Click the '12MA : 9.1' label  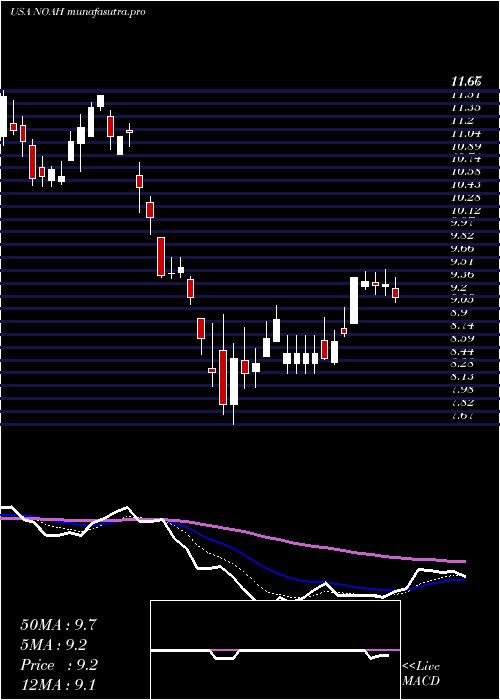click(x=58, y=685)
